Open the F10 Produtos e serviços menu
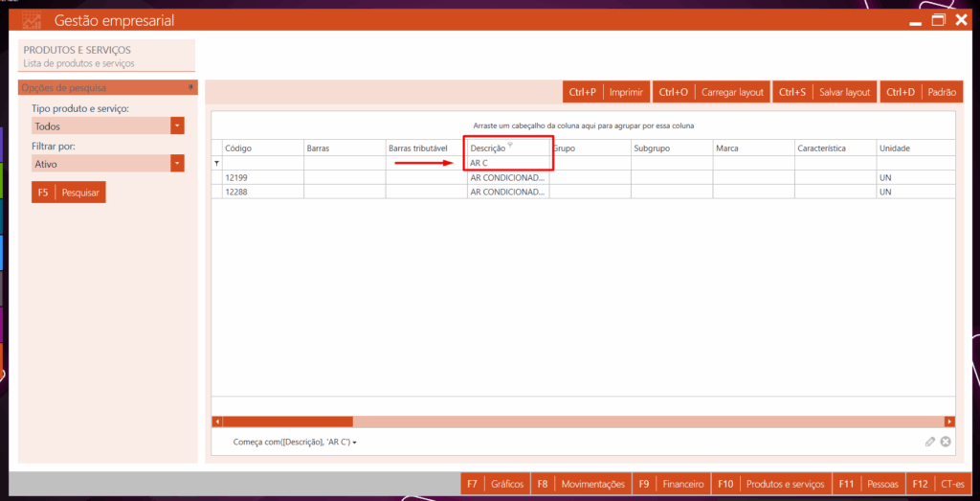 [770, 484]
